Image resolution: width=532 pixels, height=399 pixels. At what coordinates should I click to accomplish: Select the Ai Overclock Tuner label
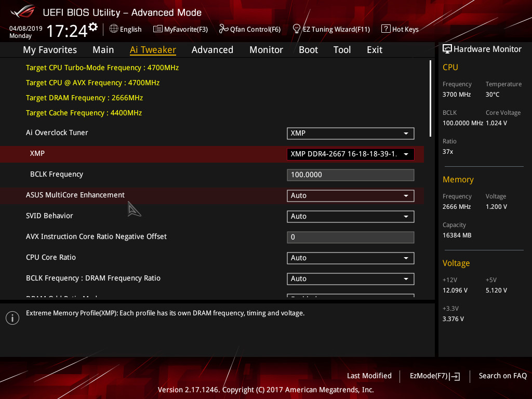pyautogui.click(x=57, y=132)
